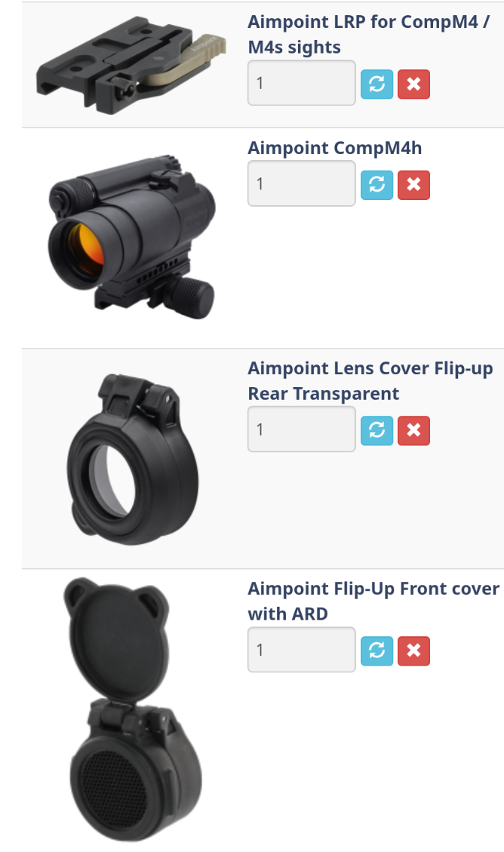Image resolution: width=504 pixels, height=852 pixels.
Task: Click quantity input of Flip-Up Front cover
Action: [302, 649]
